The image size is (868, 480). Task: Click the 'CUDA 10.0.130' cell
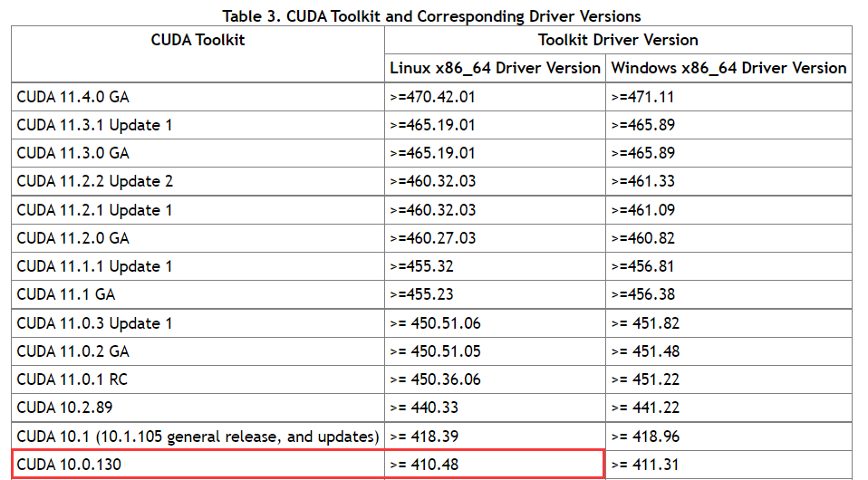198,465
